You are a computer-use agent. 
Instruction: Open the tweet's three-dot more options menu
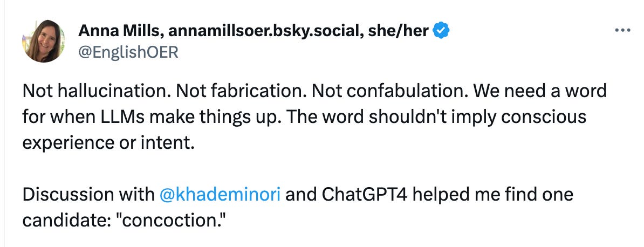click(x=622, y=31)
